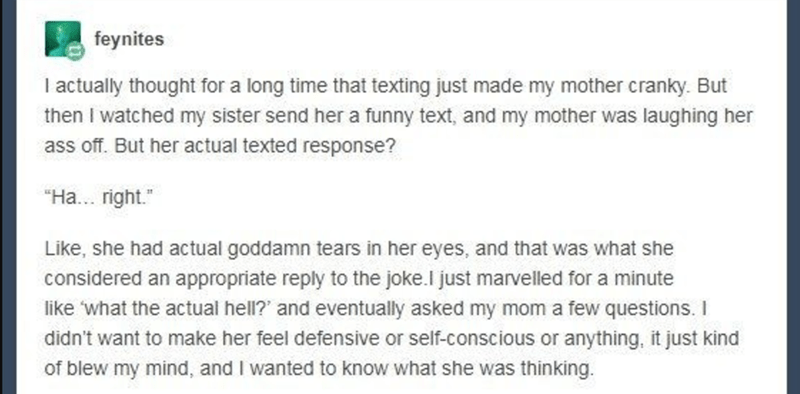Click the dark blue right page margin
The image size is (800, 394).
tap(793, 197)
